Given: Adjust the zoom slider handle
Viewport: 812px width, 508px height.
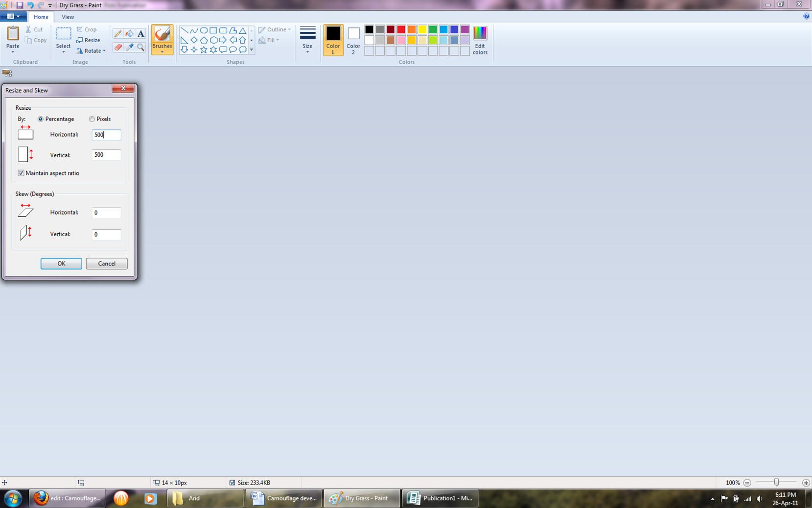Looking at the screenshot, I should [776, 483].
